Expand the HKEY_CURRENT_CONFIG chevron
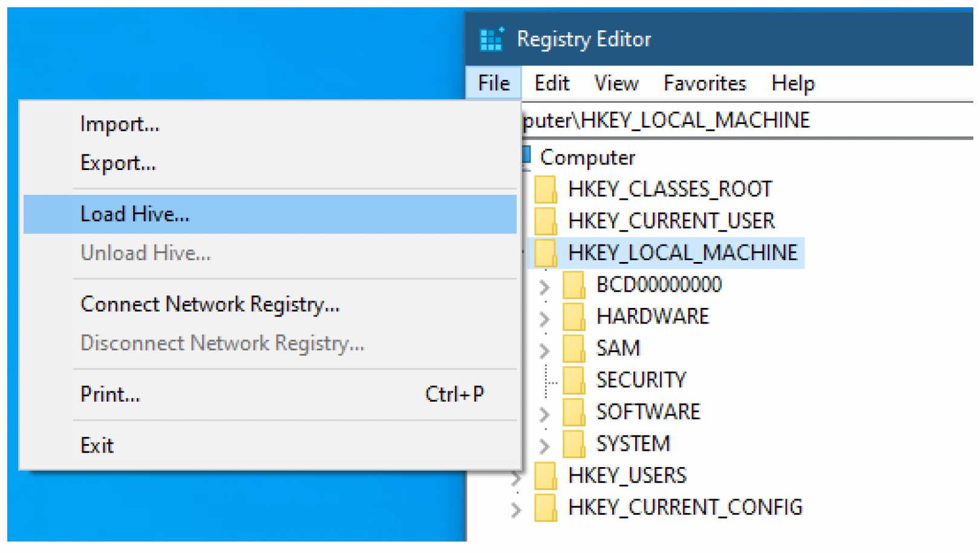Screen dimensions: 980x553 coord(516,509)
